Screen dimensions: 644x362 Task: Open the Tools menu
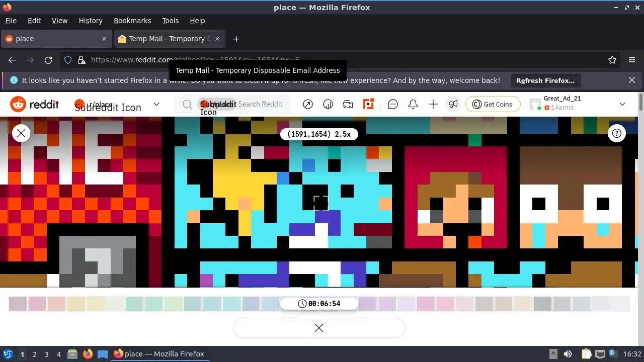tap(171, 21)
